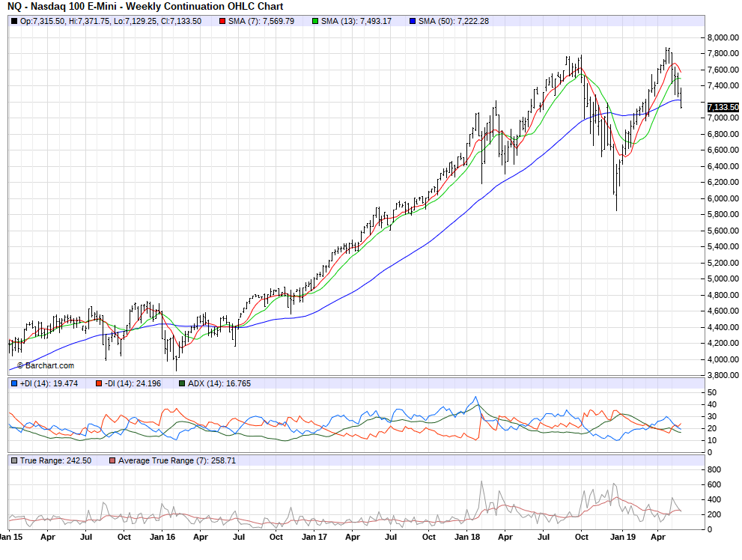Click the 800 level on True Range axis

(714, 469)
